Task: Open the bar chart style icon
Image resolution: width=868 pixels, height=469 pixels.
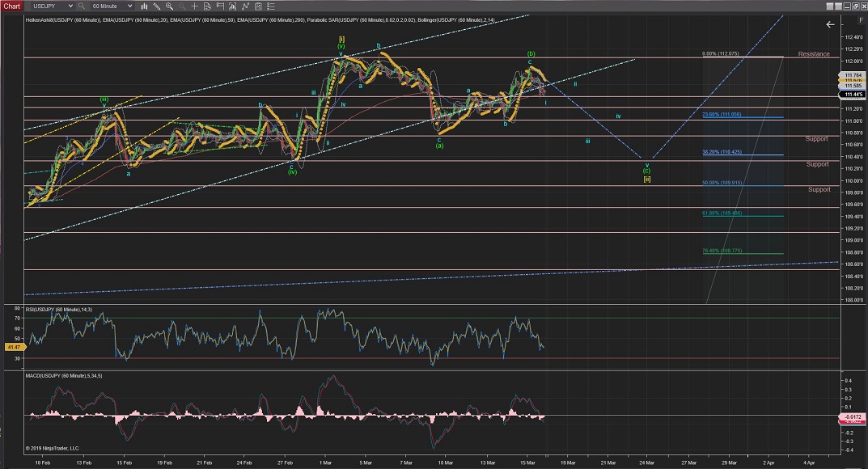Action: pos(144,6)
